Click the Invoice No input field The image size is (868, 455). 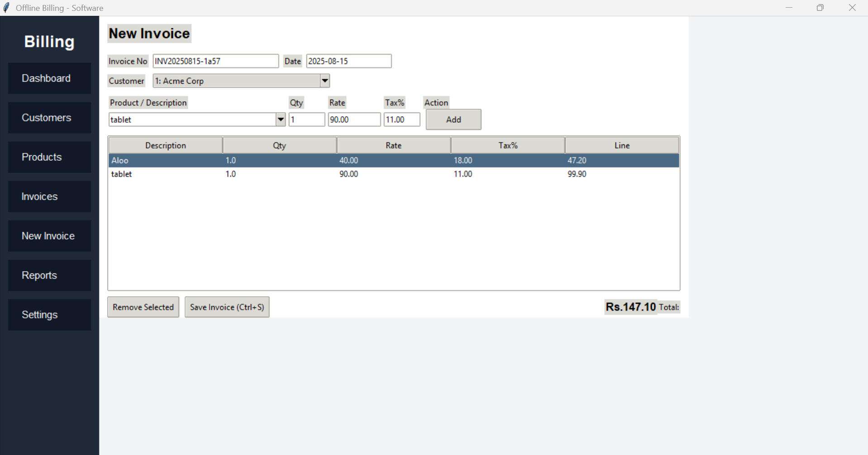pyautogui.click(x=216, y=61)
